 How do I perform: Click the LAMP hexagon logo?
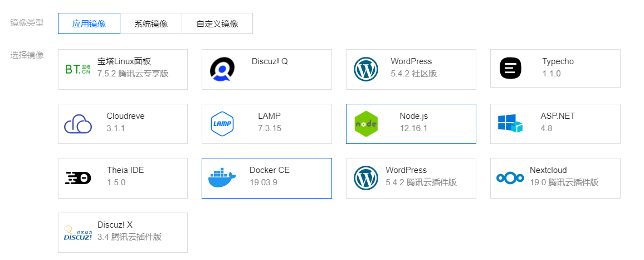point(222,123)
